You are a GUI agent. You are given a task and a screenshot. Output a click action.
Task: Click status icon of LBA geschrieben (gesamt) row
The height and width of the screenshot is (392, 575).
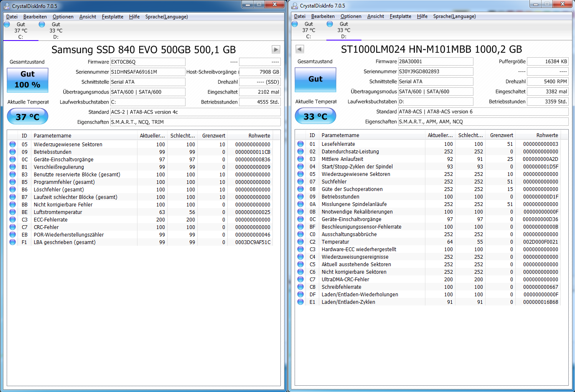click(x=13, y=242)
